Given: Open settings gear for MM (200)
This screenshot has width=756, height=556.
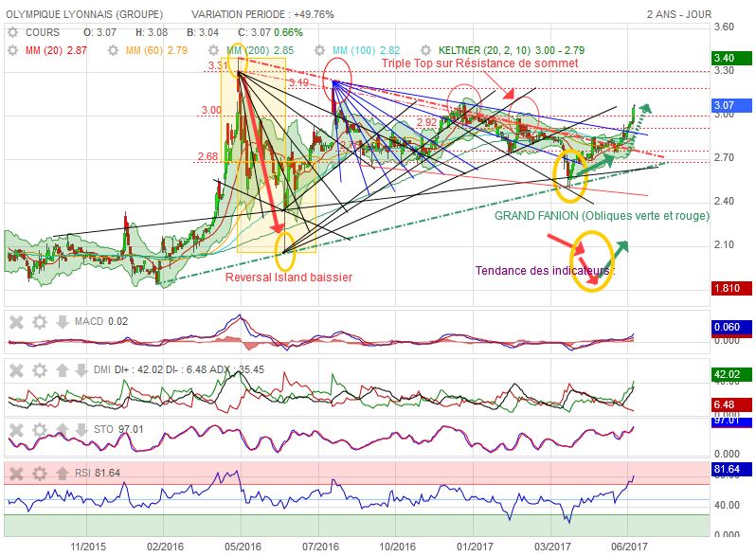Looking at the screenshot, I should point(213,50).
